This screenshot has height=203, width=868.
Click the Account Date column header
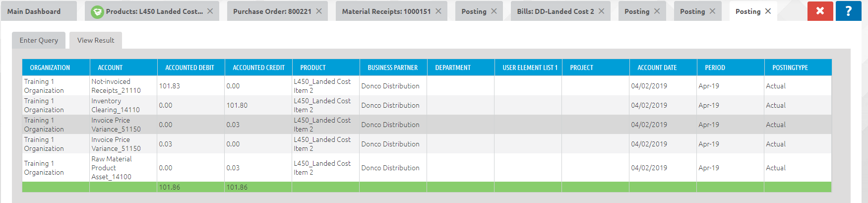[x=657, y=68]
